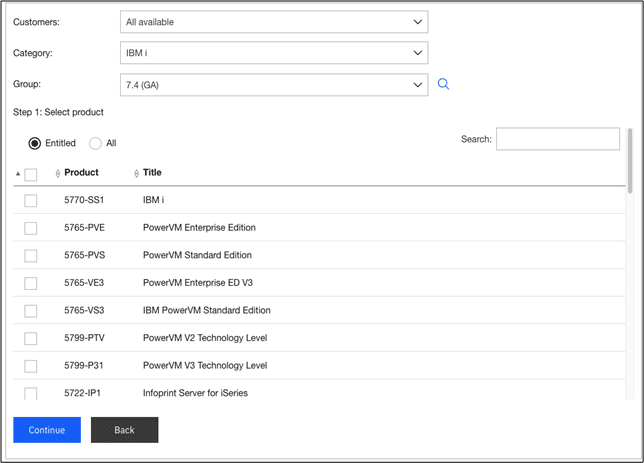644x463 pixels.
Task: Check the 5770-SS1 IBM i checkbox
Action: [x=31, y=200]
